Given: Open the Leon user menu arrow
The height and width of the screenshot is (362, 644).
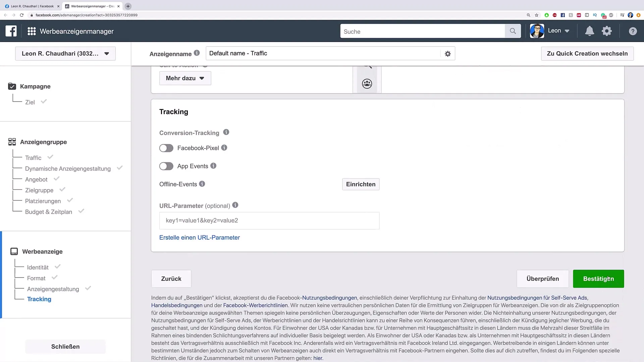Looking at the screenshot, I should (567, 31).
